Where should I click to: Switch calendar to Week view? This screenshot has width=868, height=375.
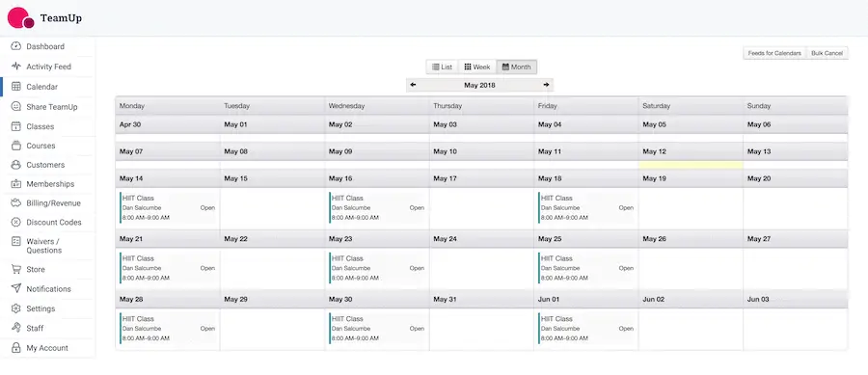[x=476, y=67]
